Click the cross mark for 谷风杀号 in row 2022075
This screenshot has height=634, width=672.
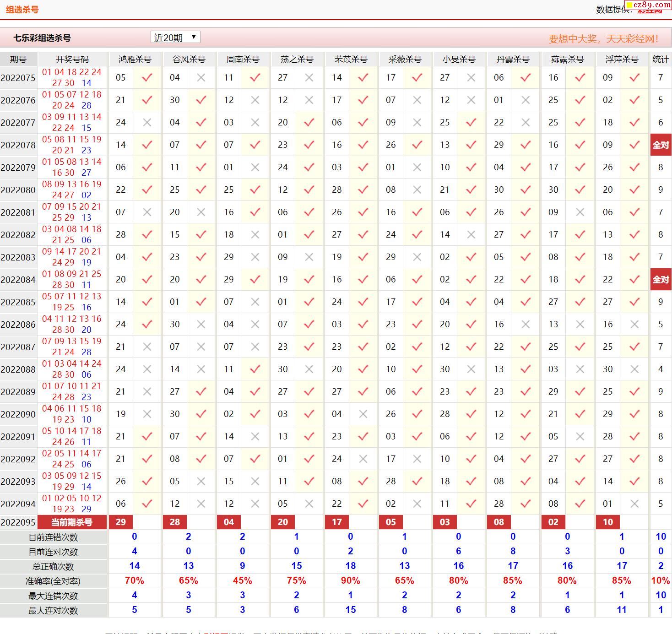coord(201,78)
